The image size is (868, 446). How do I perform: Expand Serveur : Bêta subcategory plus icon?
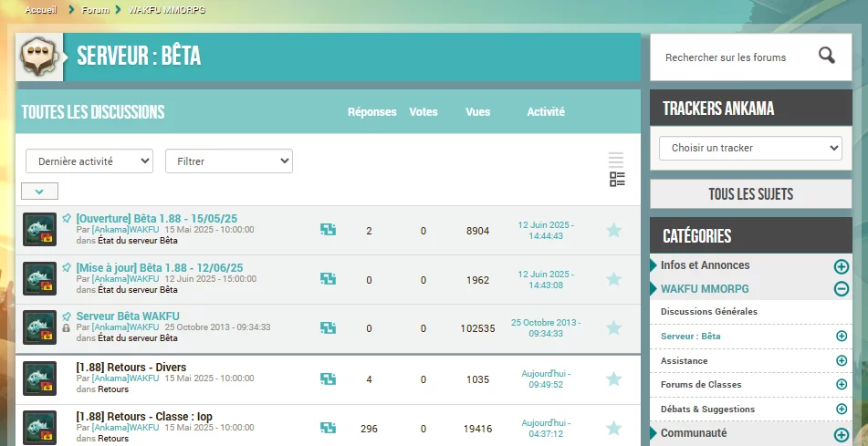tap(842, 336)
